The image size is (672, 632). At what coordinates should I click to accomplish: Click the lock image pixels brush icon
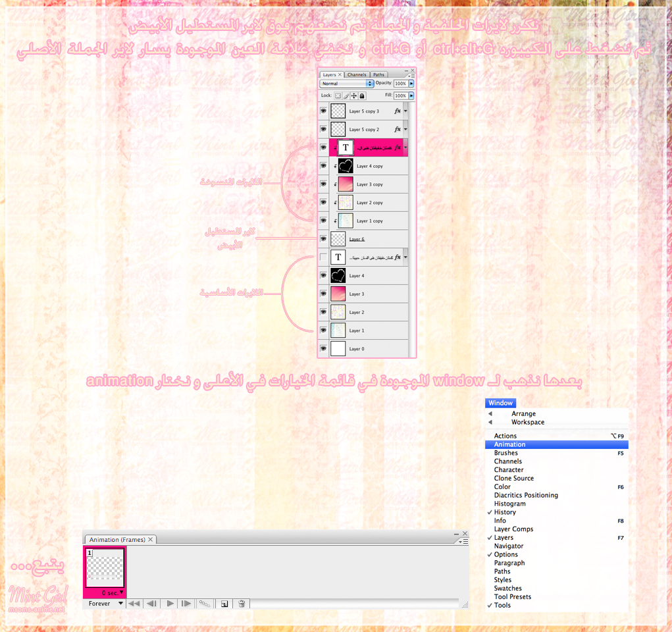[346, 95]
